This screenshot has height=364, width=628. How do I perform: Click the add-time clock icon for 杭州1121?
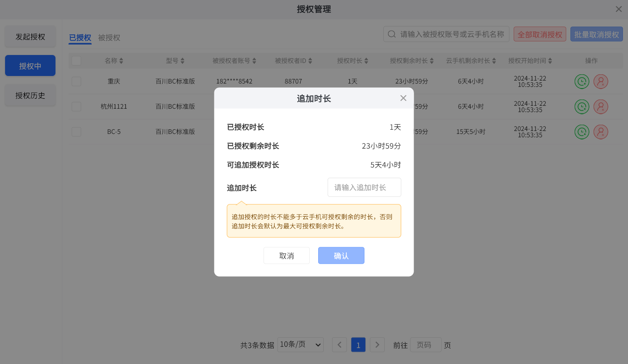tap(582, 107)
